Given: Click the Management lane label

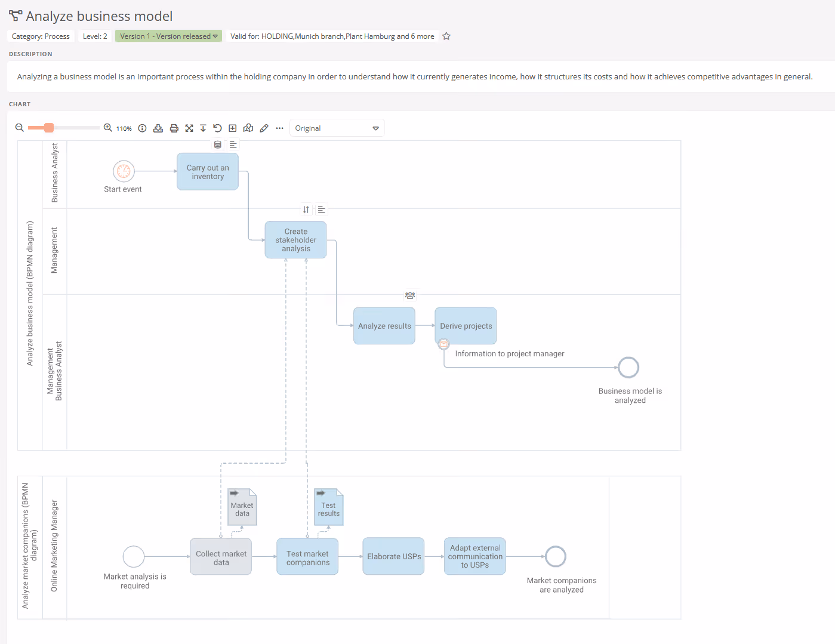Looking at the screenshot, I should (54, 251).
